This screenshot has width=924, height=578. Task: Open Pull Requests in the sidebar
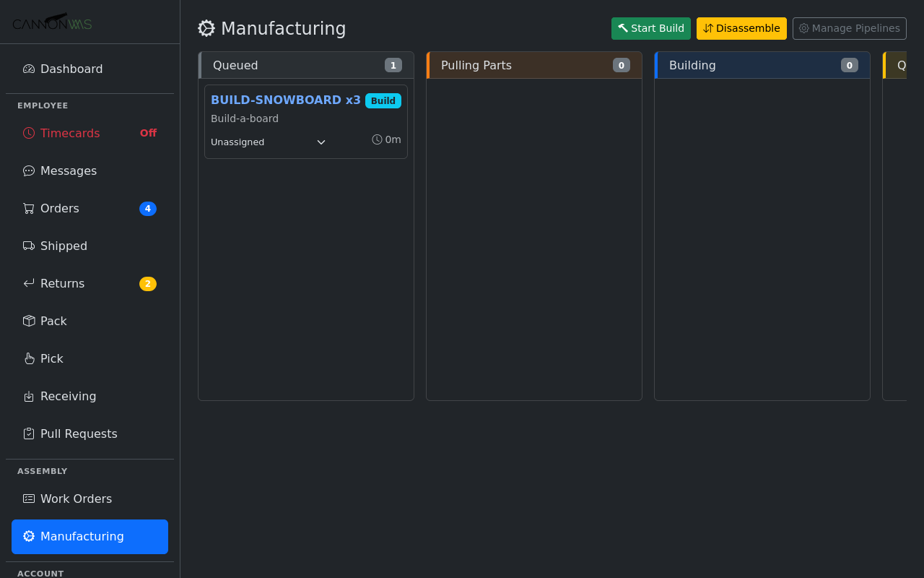[79, 434]
